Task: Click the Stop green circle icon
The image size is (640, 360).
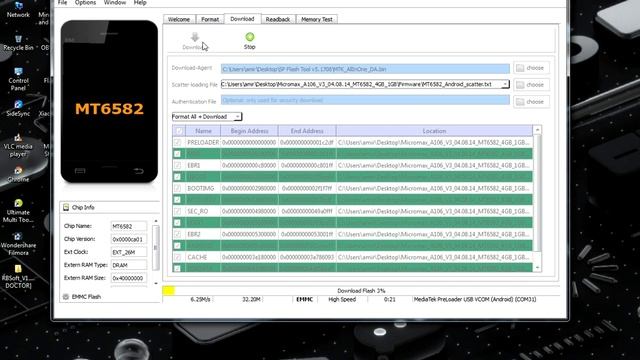Action: click(250, 37)
